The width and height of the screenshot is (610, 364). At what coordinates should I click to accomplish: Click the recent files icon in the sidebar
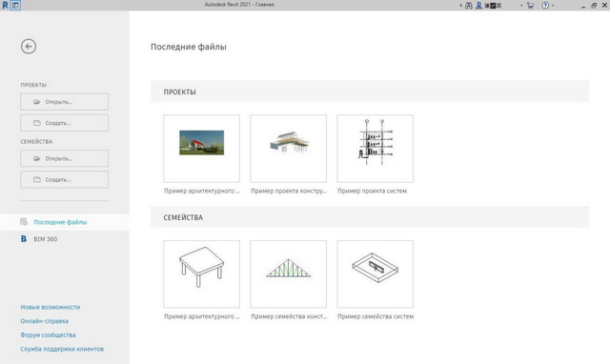[24, 222]
